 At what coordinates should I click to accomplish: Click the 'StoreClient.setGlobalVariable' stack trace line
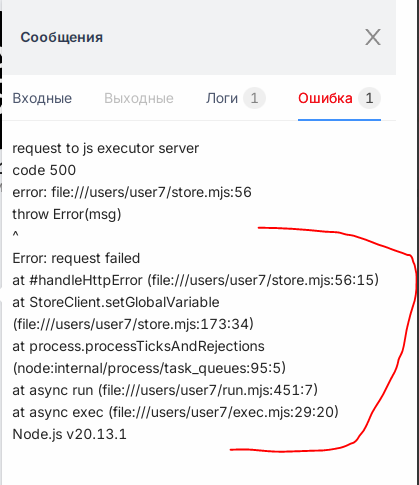116,302
